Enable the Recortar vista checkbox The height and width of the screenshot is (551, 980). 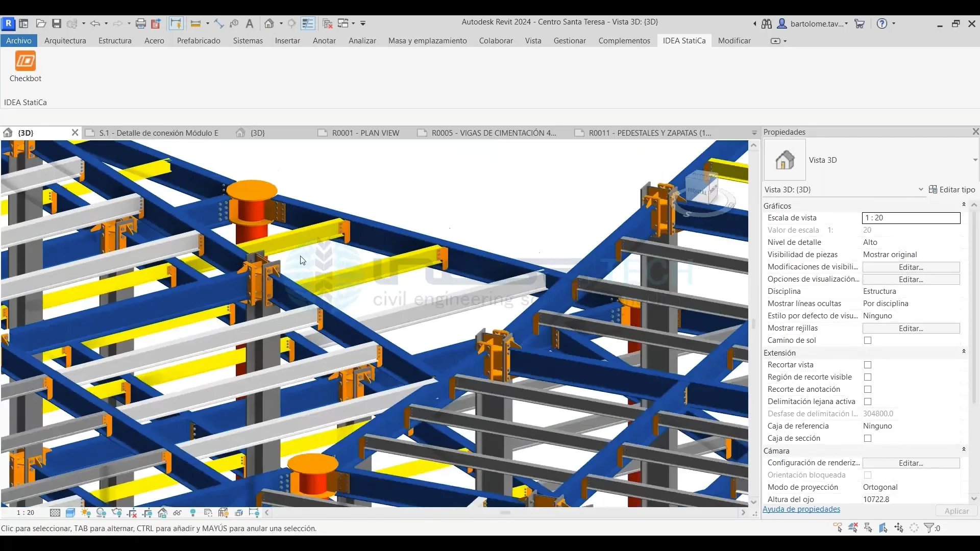(867, 365)
